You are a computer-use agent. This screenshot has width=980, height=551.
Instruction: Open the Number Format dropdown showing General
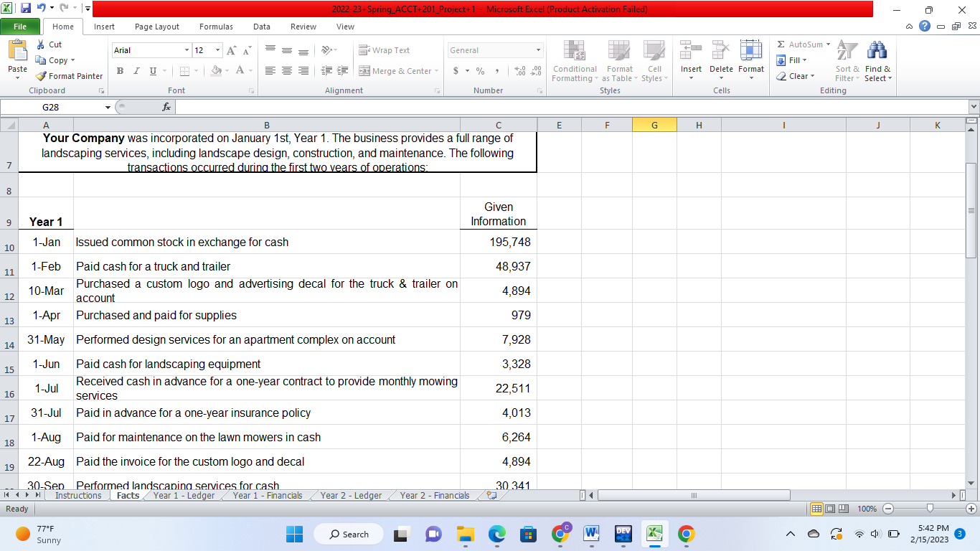click(494, 50)
